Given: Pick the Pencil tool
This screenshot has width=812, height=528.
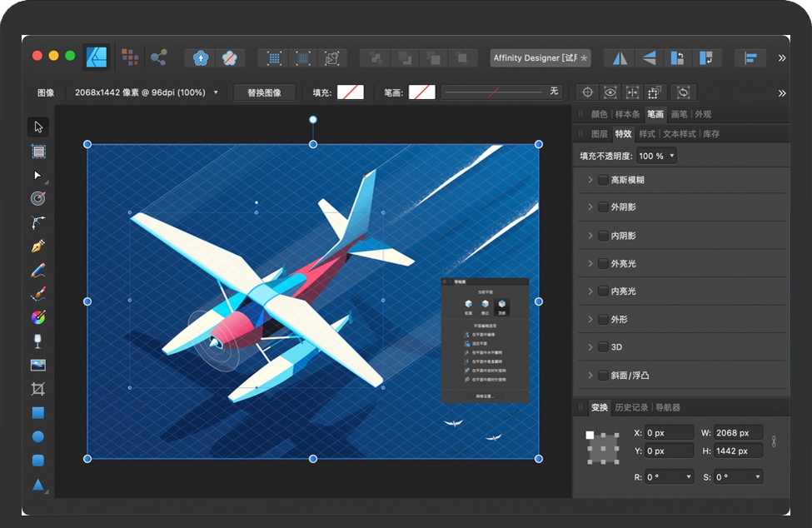Looking at the screenshot, I should [x=38, y=271].
